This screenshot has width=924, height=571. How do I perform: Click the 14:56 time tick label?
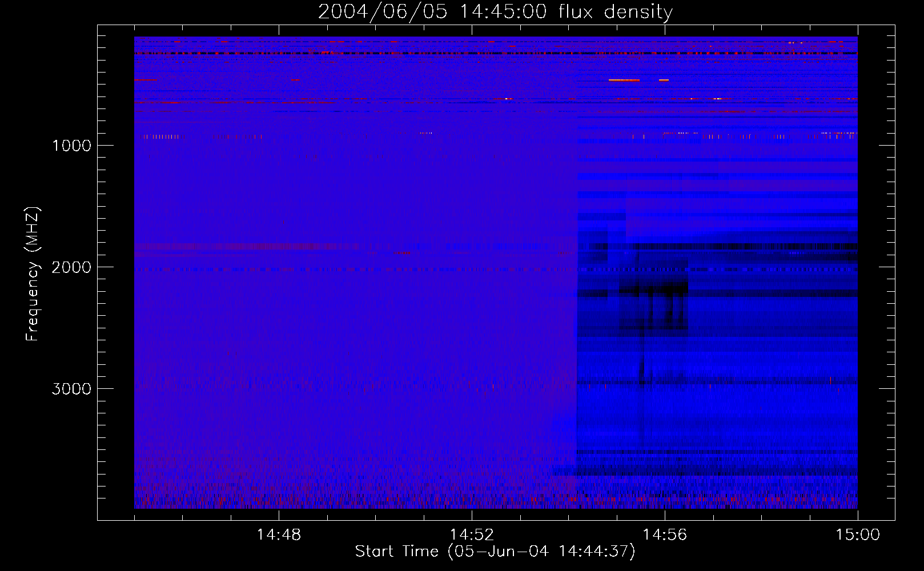pos(665,535)
